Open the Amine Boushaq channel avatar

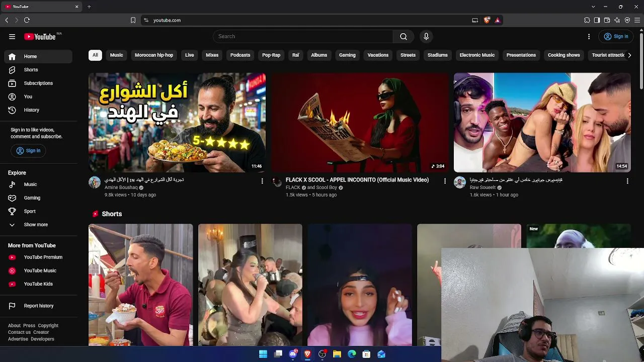pyautogui.click(x=95, y=182)
